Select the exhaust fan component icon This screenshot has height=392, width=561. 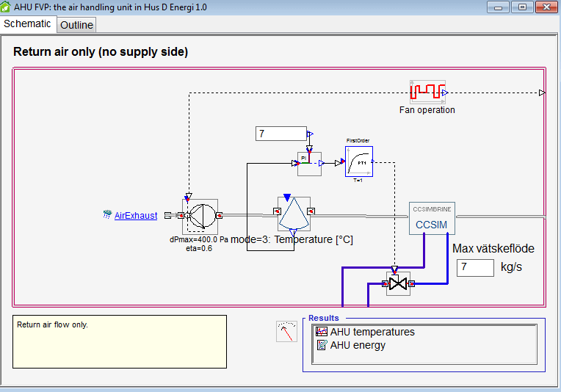pyautogui.click(x=201, y=215)
